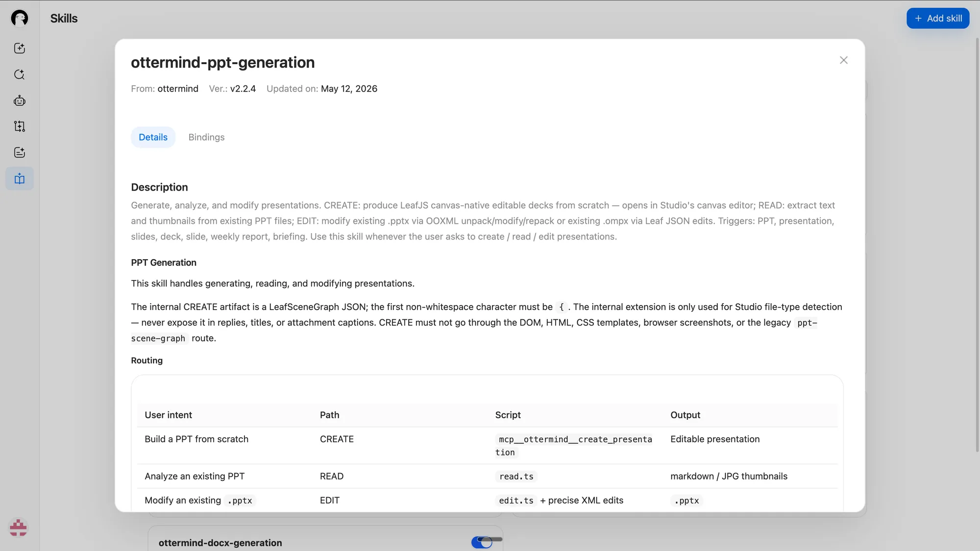Open the workflow arrows icon in sidebar
The image size is (980, 551).
[x=20, y=126]
